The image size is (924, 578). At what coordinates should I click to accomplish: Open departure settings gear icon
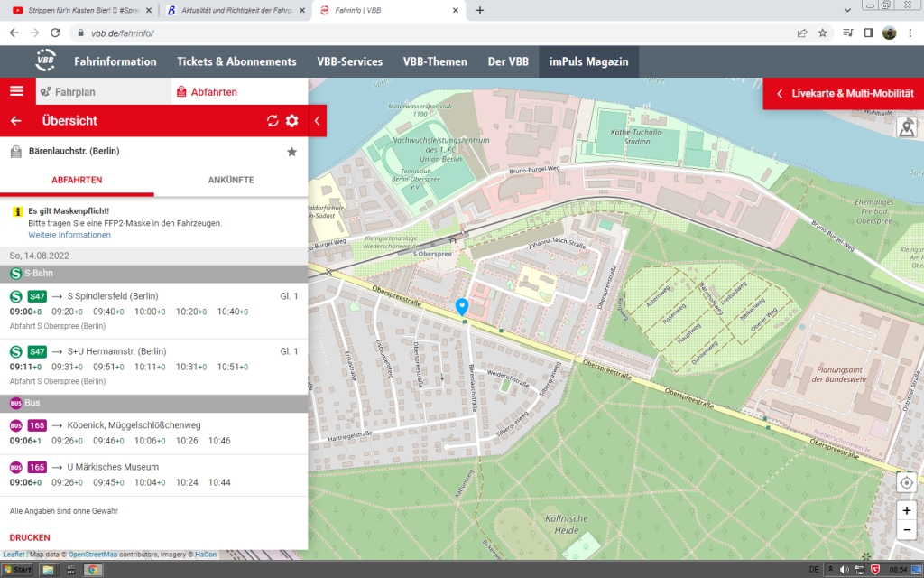pos(291,121)
